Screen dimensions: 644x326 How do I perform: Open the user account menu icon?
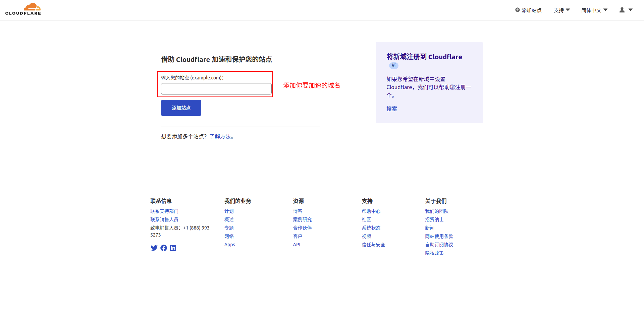pos(623,10)
